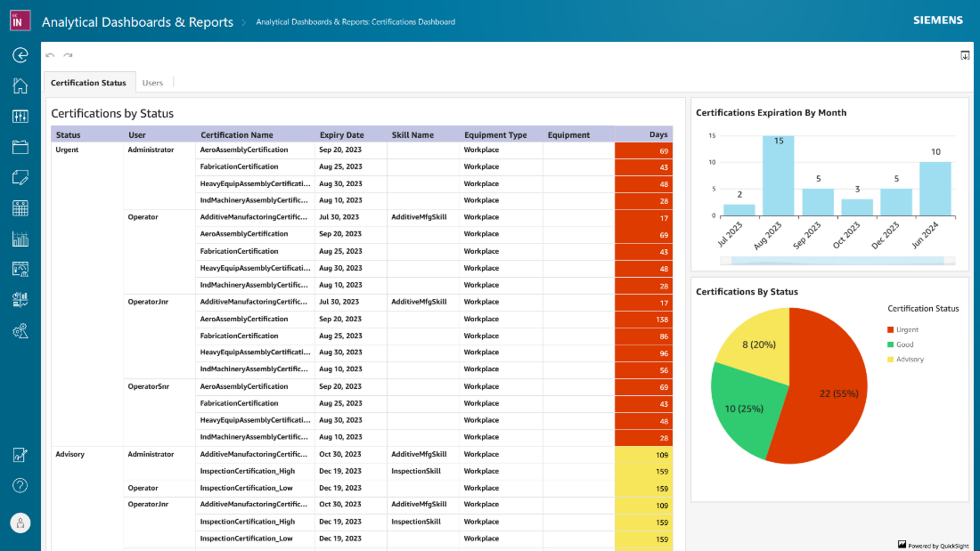Click the redo arrow near the undo icon
The height and width of the screenshot is (551, 980).
[x=68, y=55]
